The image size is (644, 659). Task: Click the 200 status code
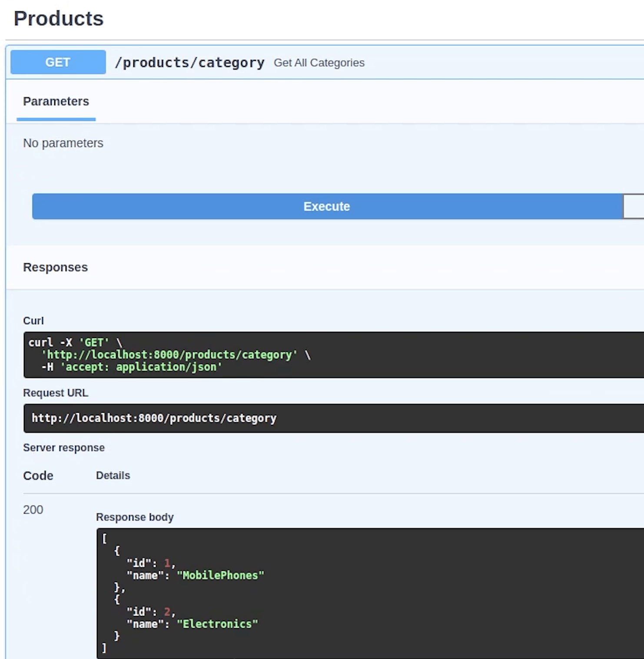[x=33, y=510]
